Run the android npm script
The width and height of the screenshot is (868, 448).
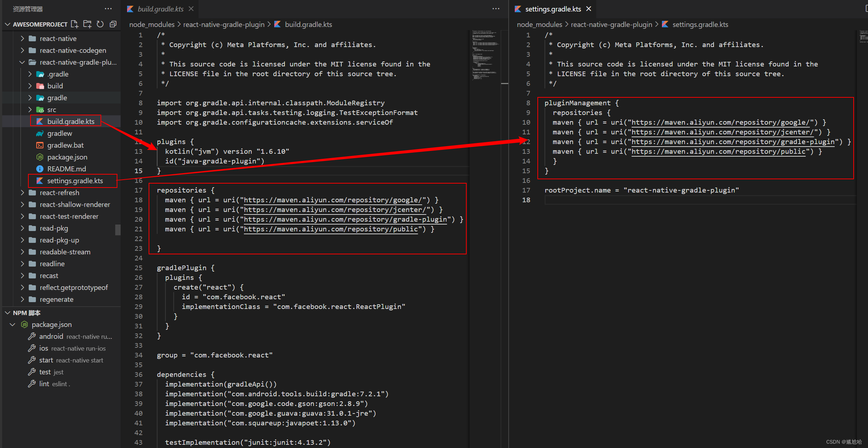pos(51,336)
